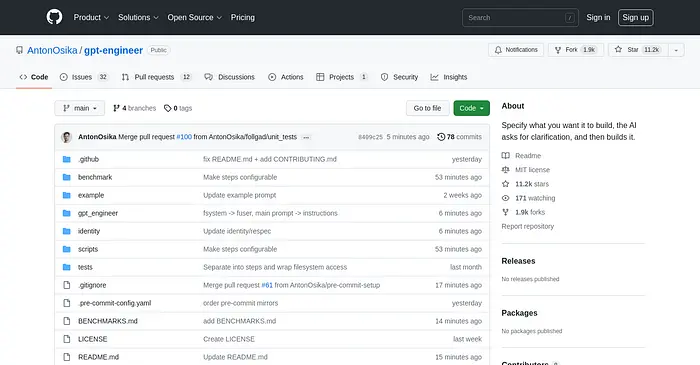The height and width of the screenshot is (365, 700).
Task: Open 'Make steps configurable' commit for benchmark
Action: coord(240,177)
